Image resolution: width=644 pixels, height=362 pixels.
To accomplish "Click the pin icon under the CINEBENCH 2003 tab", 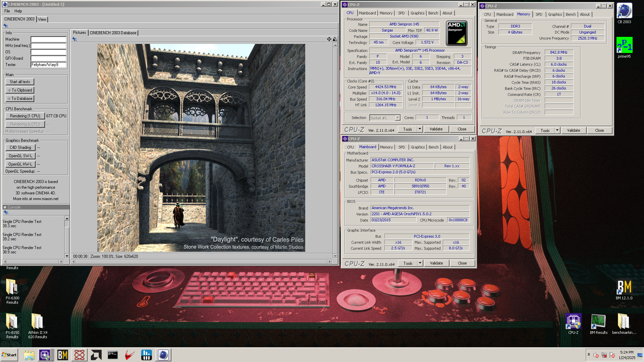I will coord(6,26).
